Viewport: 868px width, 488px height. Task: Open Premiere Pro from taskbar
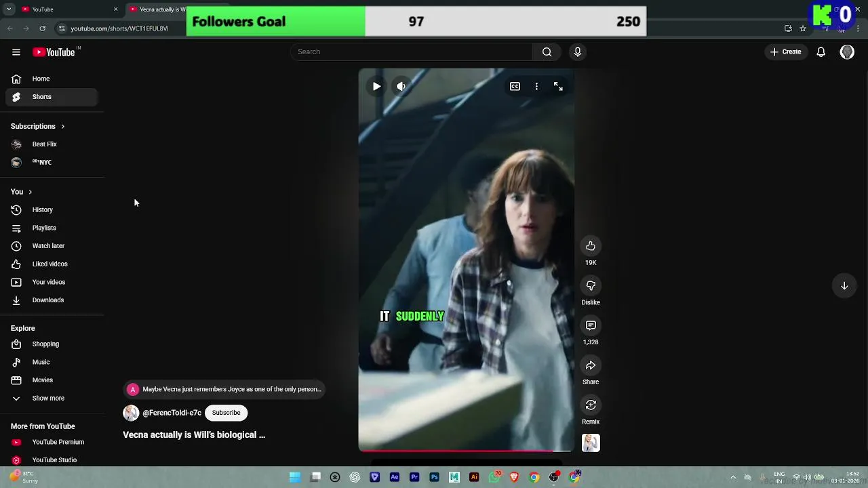(x=414, y=477)
